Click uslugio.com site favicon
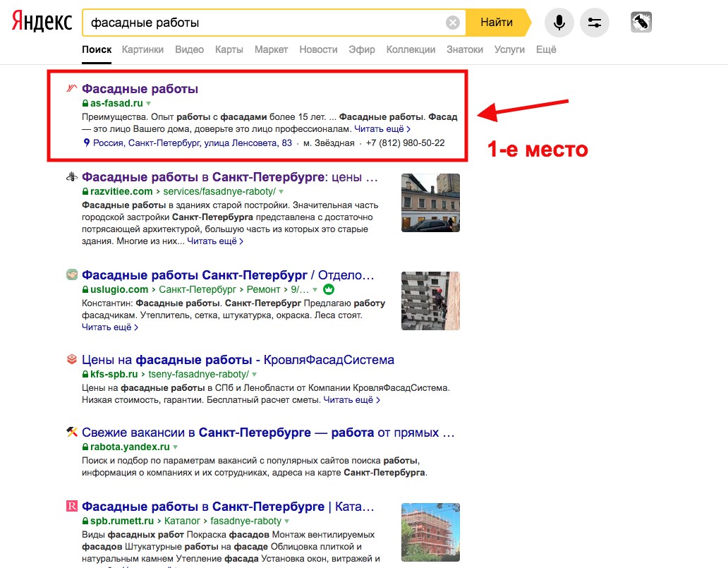The height and width of the screenshot is (568, 728). pyautogui.click(x=71, y=274)
